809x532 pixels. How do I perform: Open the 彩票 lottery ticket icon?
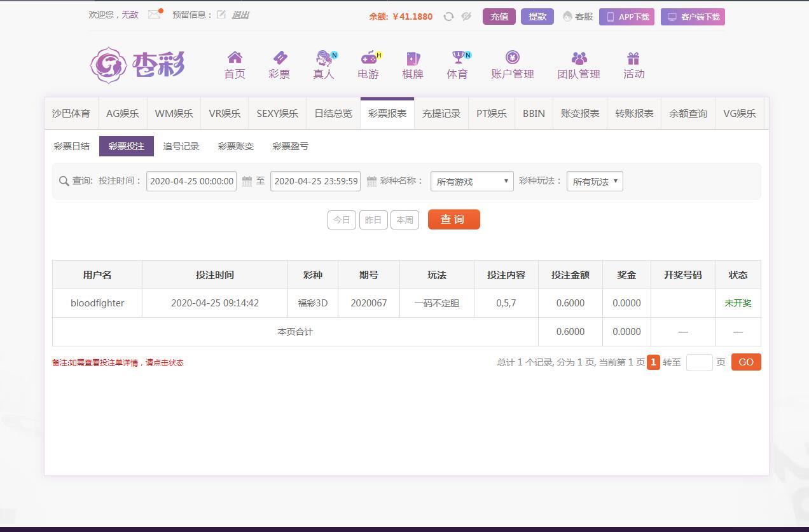coord(279,58)
